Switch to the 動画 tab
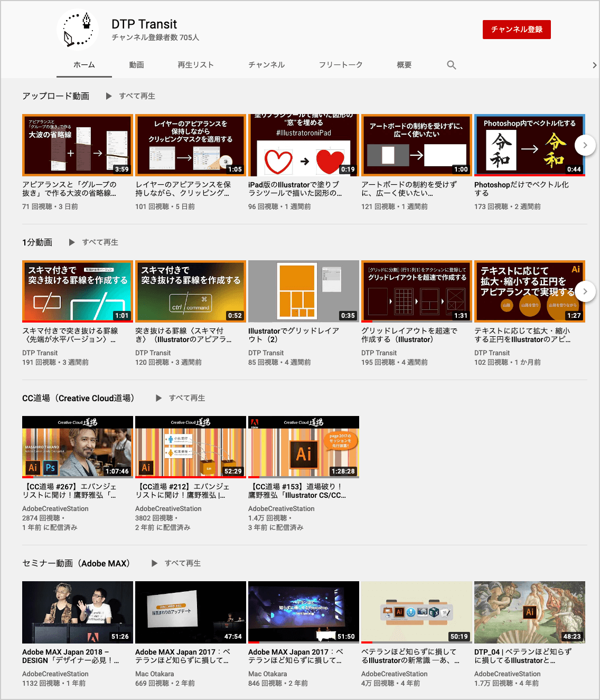The height and width of the screenshot is (700, 600). coord(136,65)
